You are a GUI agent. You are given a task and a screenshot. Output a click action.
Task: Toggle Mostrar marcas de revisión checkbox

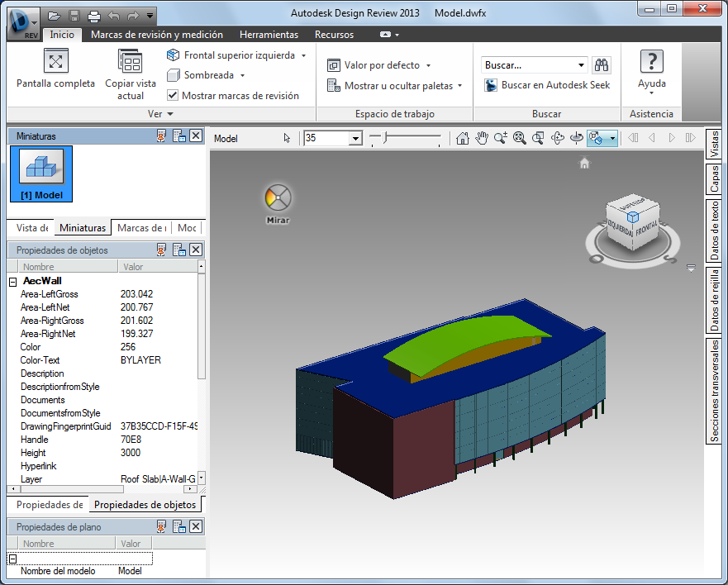click(x=172, y=95)
